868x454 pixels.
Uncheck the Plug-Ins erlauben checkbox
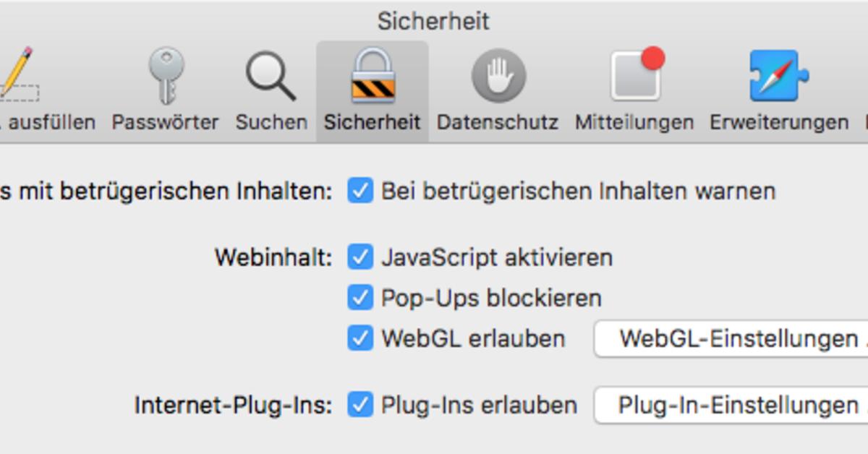click(x=360, y=405)
